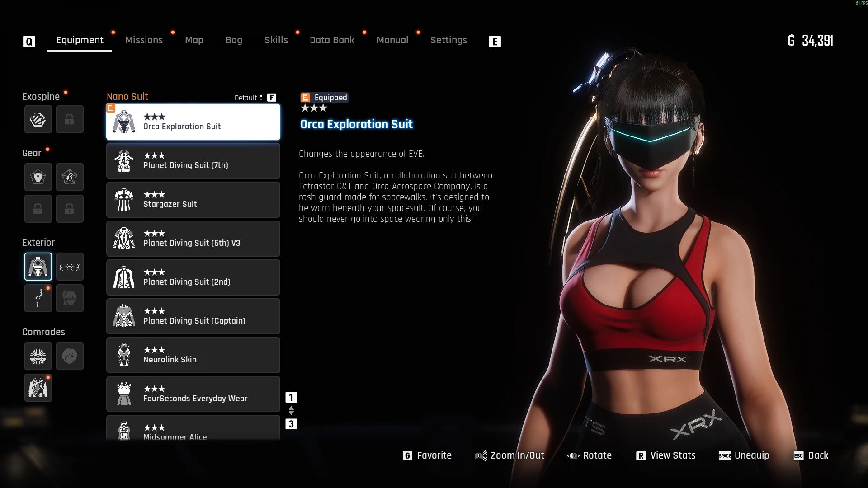This screenshot has width=868, height=488.
Task: Select the locked fourth Gear slot
Action: point(70,209)
